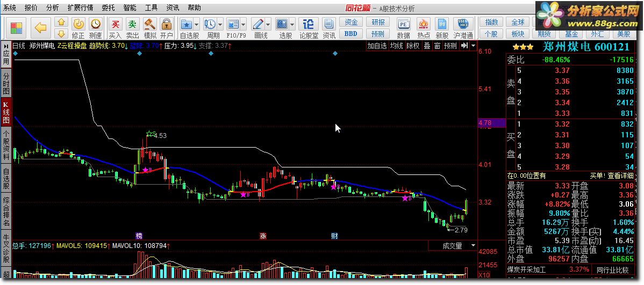This screenshot has width=644, height=285.
Task: Click the 热点 hot topics flame icon
Action: click(424, 28)
